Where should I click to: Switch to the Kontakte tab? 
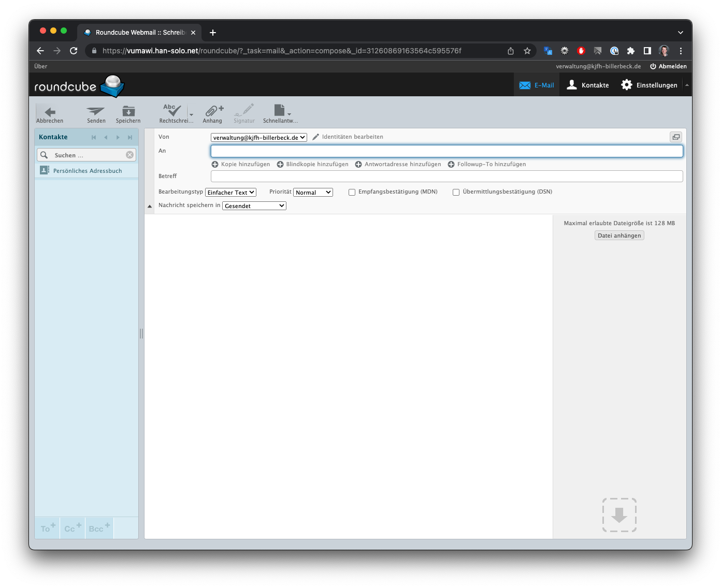tap(588, 85)
